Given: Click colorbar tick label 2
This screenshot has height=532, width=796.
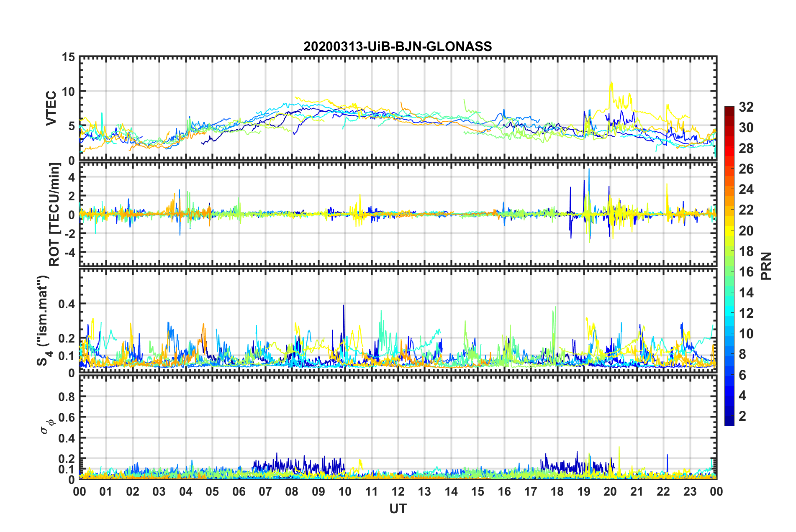Looking at the screenshot, I should point(742,416).
